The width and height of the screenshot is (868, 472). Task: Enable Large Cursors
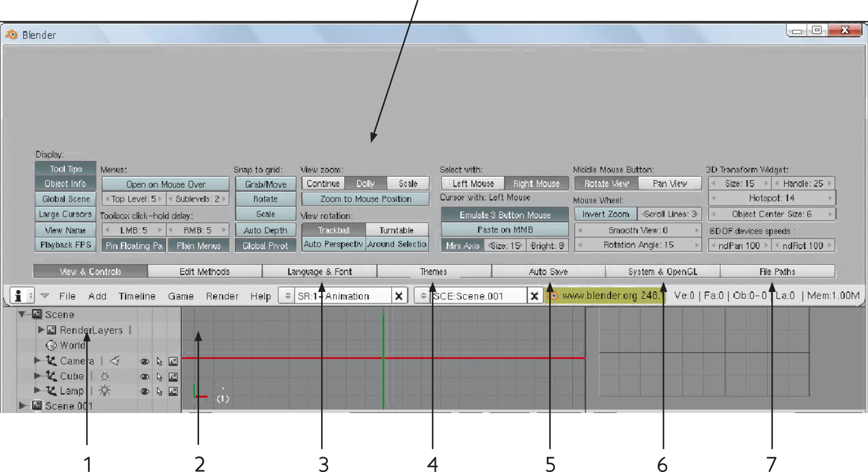click(x=65, y=214)
